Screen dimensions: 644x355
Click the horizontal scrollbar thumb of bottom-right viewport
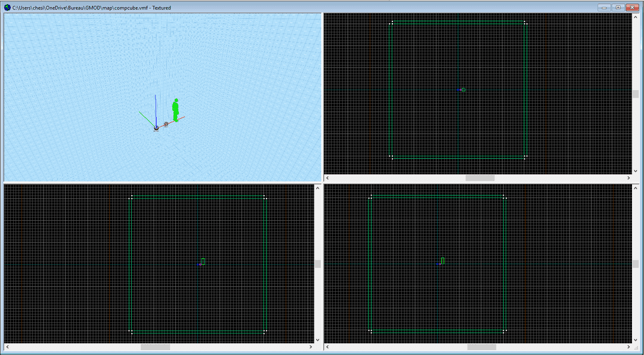click(482, 347)
